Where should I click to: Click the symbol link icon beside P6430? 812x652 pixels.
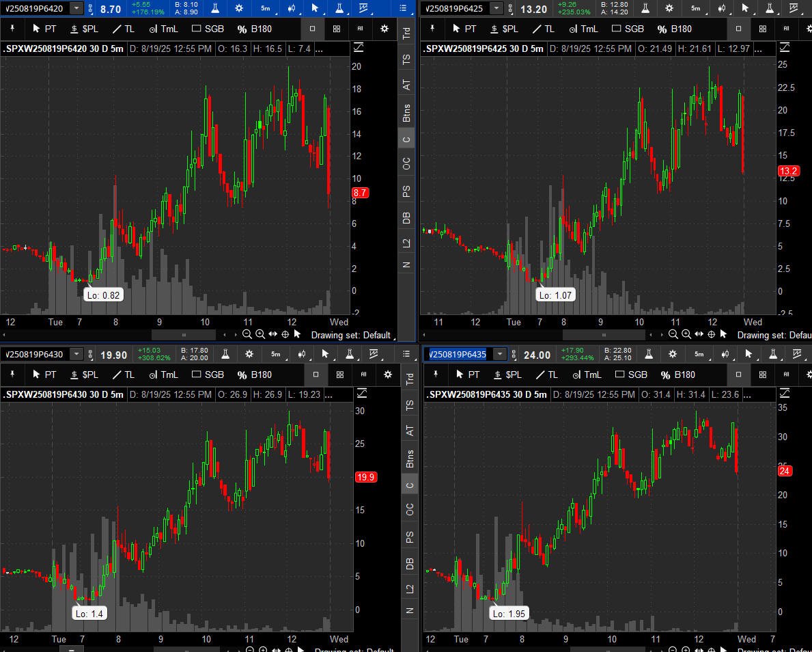91,355
